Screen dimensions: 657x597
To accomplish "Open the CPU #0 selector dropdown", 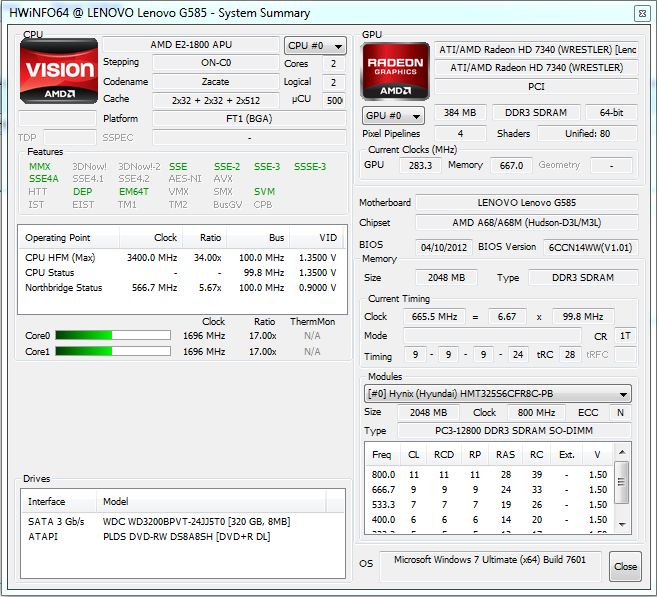I will pyautogui.click(x=316, y=46).
